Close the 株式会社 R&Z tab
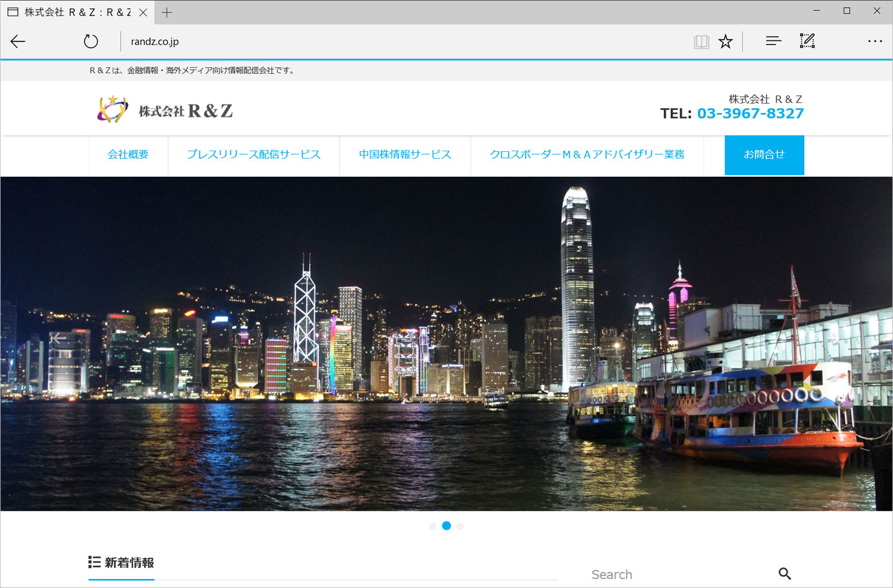This screenshot has width=893, height=588. click(143, 12)
